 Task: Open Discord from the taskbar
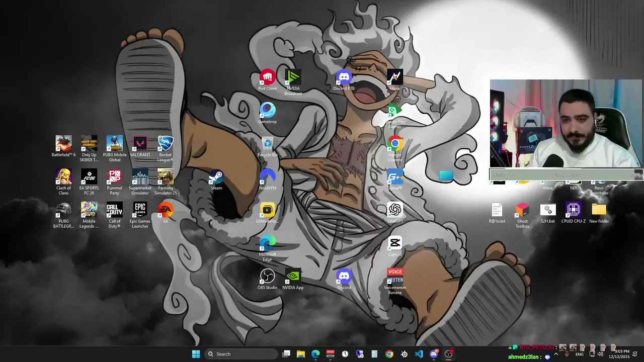pos(434,354)
